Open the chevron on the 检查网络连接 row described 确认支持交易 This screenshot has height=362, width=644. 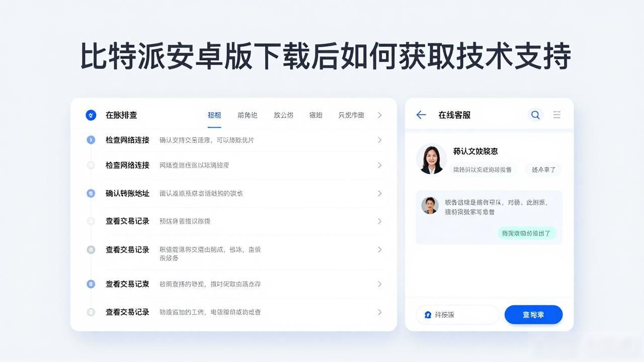point(380,140)
